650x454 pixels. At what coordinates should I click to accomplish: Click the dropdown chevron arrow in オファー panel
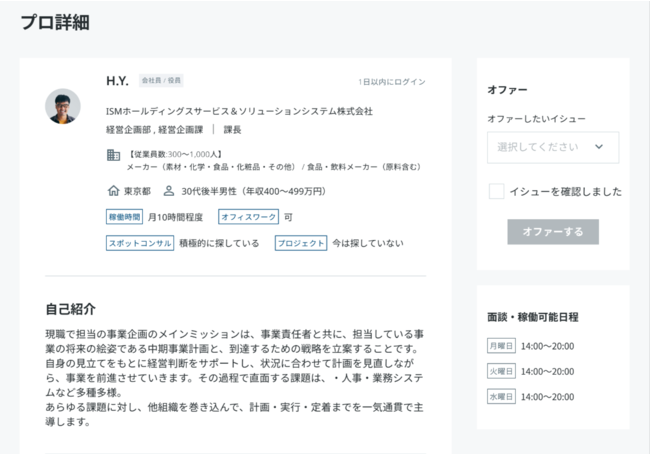coord(599,147)
